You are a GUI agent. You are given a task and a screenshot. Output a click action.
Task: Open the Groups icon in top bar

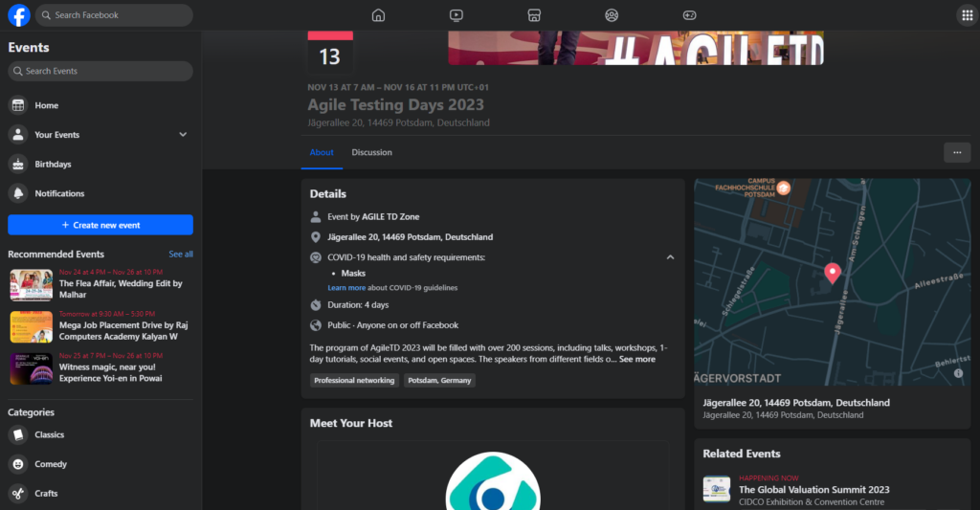(x=612, y=15)
